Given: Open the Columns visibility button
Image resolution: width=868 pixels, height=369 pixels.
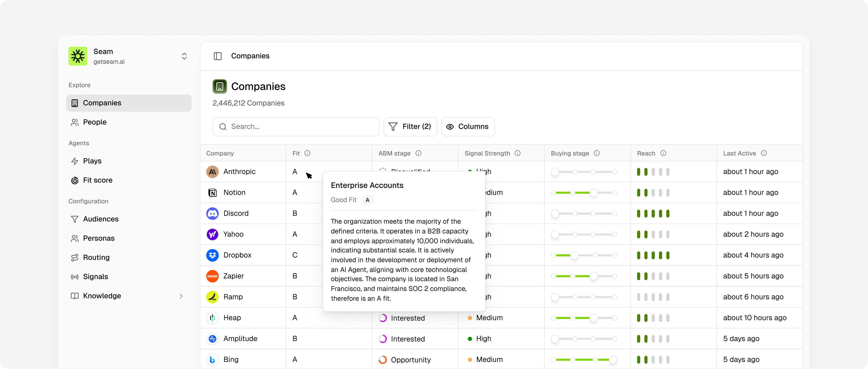Looking at the screenshot, I should click(x=468, y=126).
